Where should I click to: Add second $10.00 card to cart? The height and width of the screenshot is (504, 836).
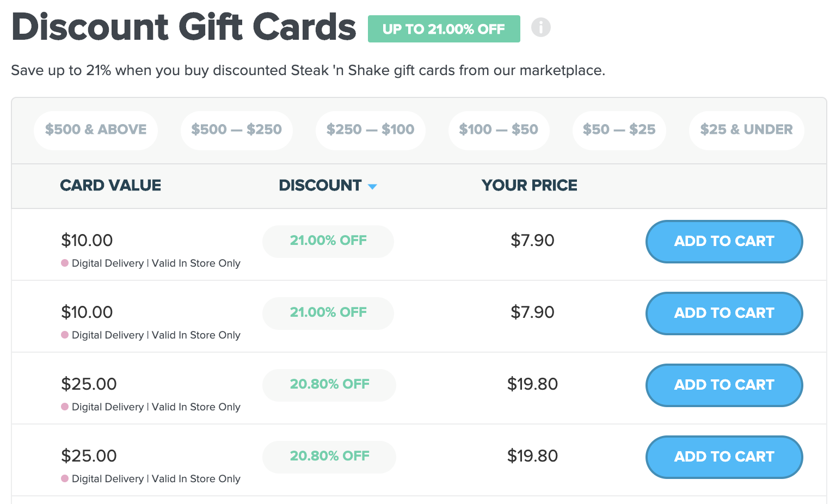tap(724, 313)
